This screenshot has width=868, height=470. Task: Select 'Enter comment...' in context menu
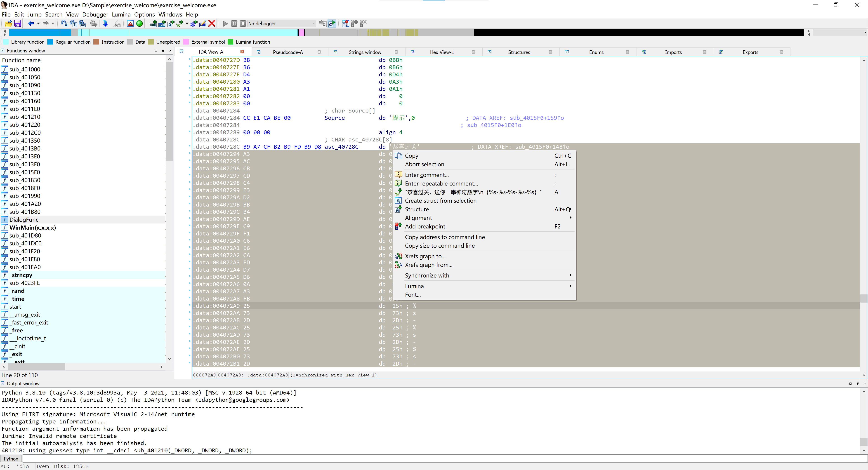485,175
